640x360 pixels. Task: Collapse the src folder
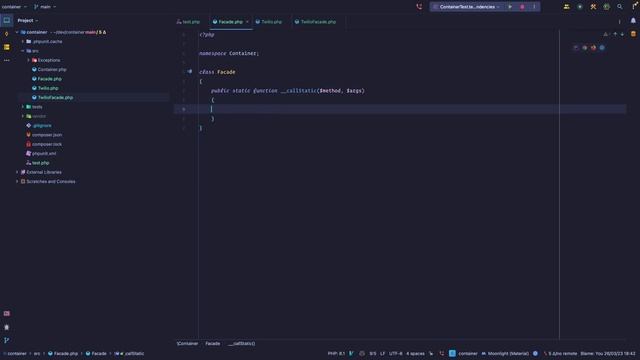(x=22, y=51)
